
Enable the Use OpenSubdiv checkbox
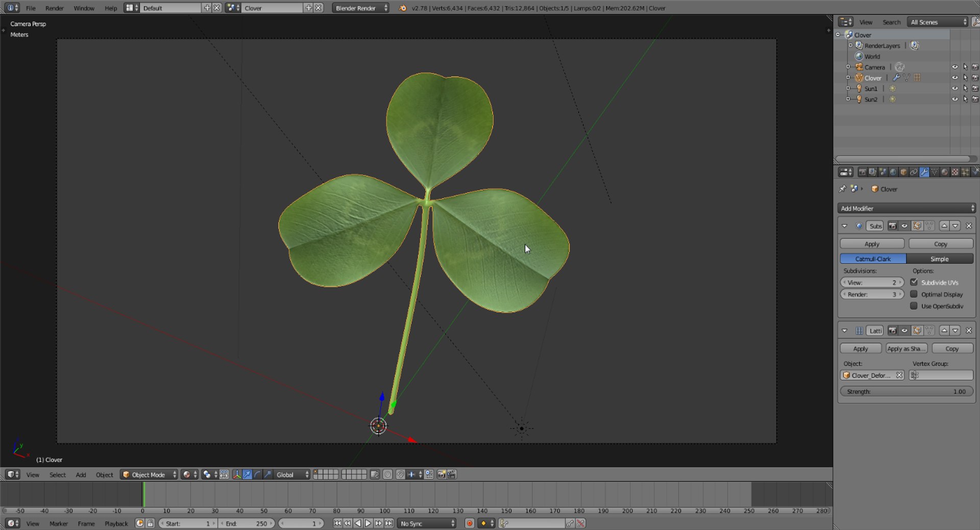[x=914, y=306]
